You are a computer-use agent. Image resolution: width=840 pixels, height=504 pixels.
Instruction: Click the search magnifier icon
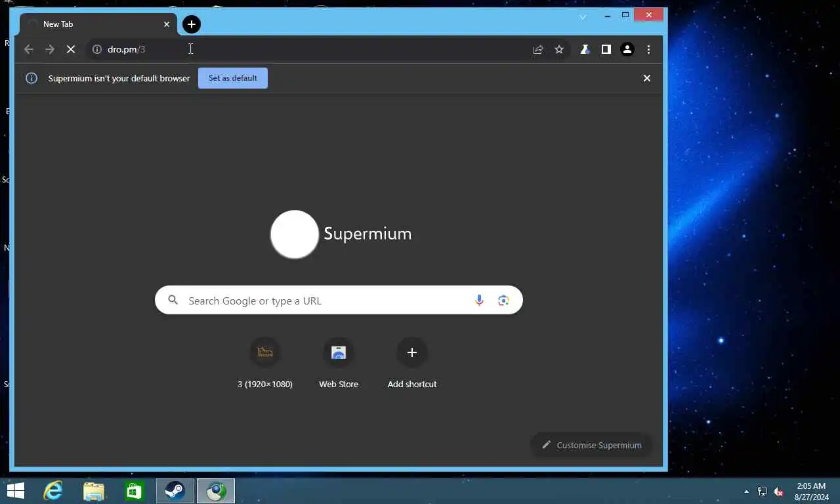click(173, 300)
